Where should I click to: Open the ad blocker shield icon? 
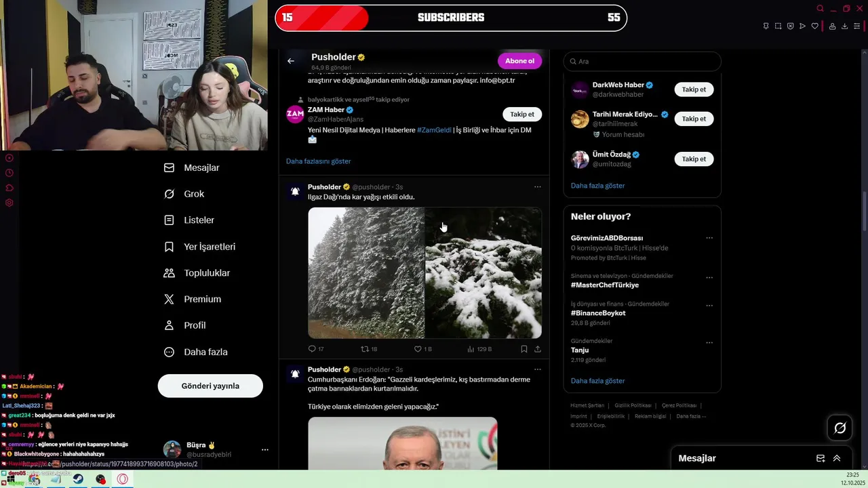click(x=791, y=26)
